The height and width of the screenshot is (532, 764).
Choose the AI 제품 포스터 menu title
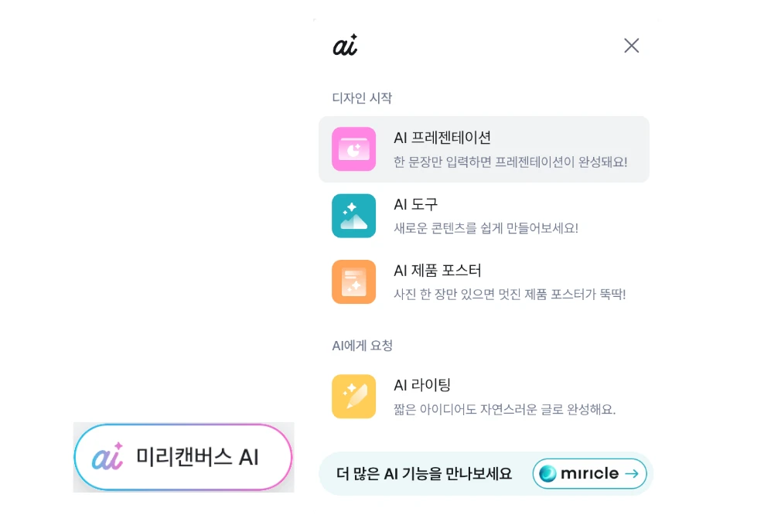point(438,271)
